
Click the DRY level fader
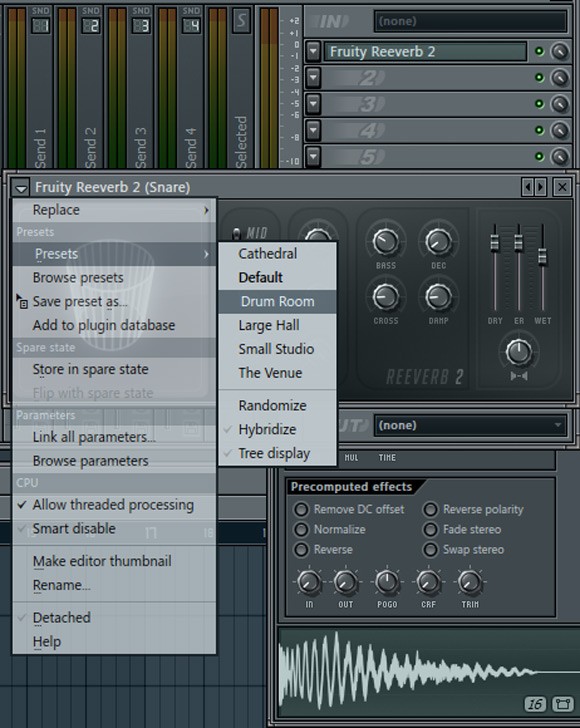click(495, 242)
